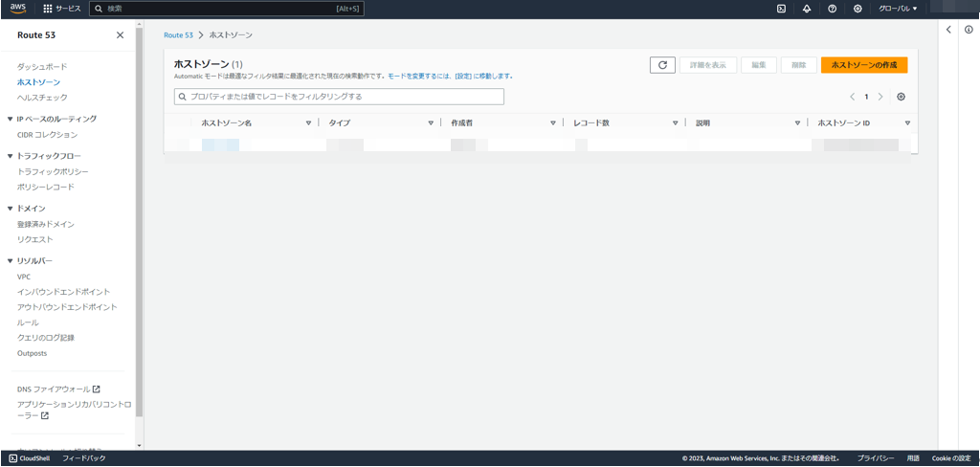Open アプリケーションリカバリコントローラー external link
The height and width of the screenshot is (467, 980).
[x=75, y=410]
